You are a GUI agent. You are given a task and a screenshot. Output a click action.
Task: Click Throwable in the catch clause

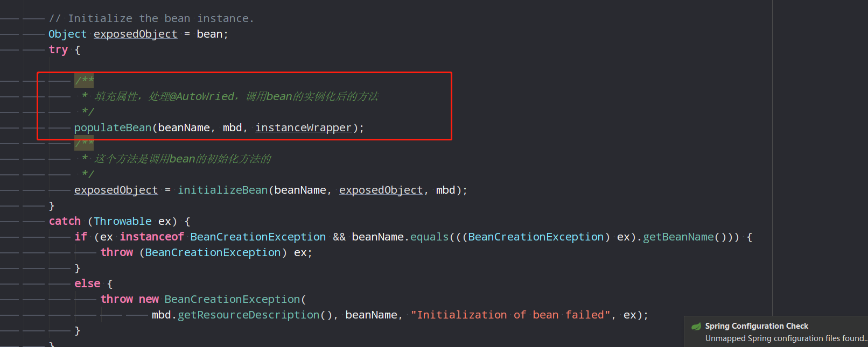point(123,221)
